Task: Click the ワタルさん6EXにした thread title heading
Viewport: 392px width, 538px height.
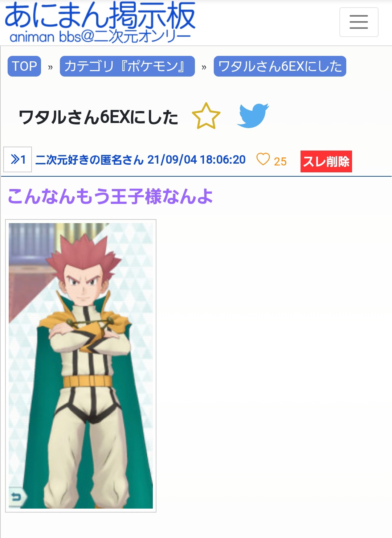Action: click(x=98, y=117)
